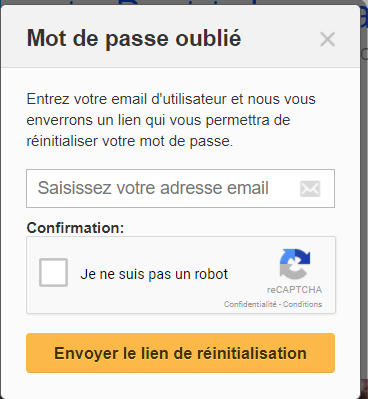Image resolution: width=368 pixels, height=399 pixels.
Task: Click the Mot de passe oublié heading
Action: click(x=134, y=38)
